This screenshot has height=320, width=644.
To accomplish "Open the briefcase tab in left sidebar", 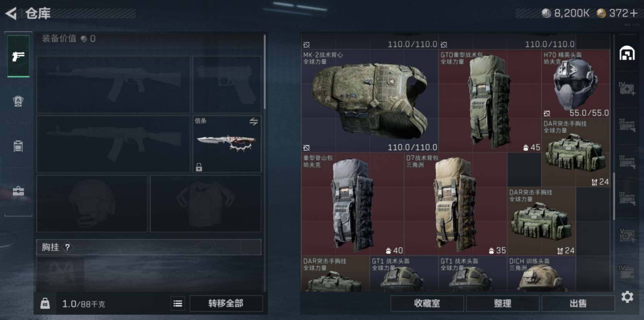I will tap(18, 191).
